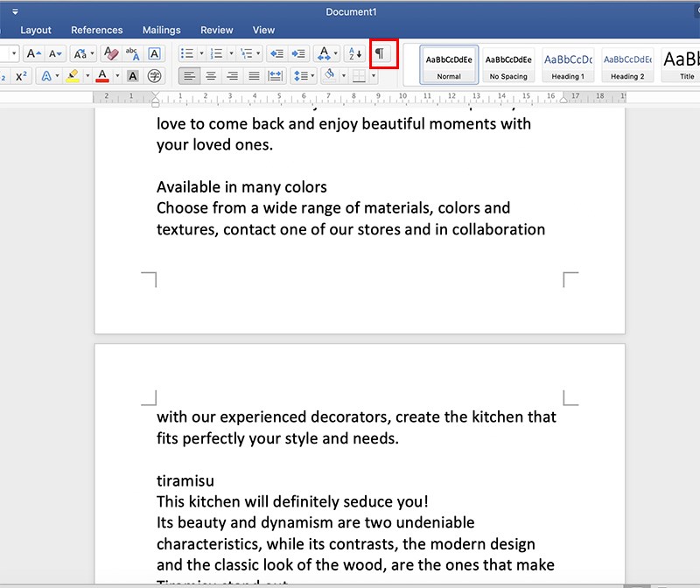Apply the Heading 1 style

568,65
